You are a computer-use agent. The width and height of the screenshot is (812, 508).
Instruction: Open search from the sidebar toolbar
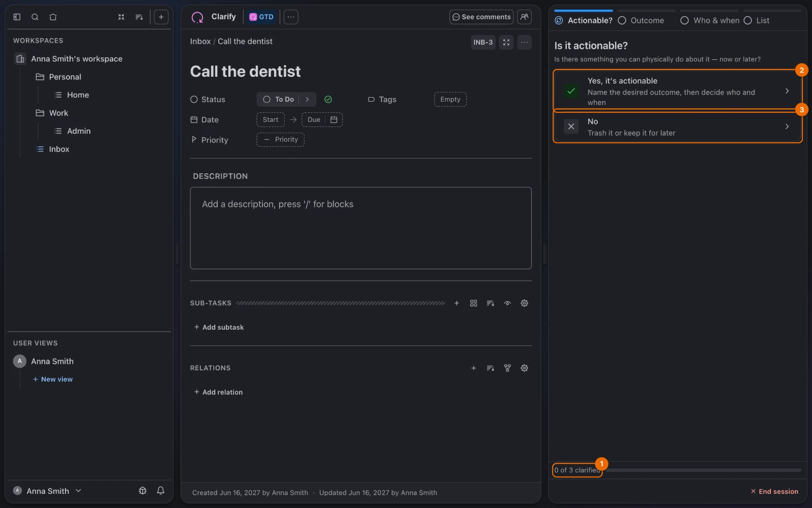(x=35, y=17)
